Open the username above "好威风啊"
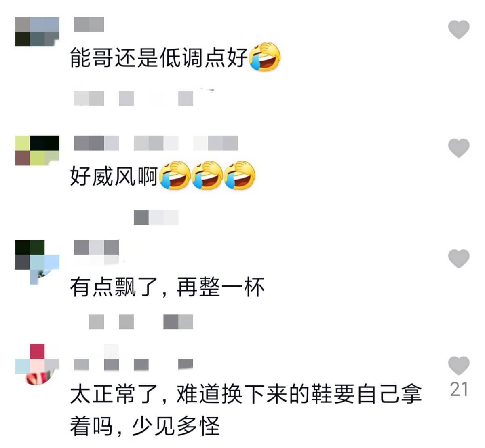The height and width of the screenshot is (448, 485). pyautogui.click(x=156, y=143)
